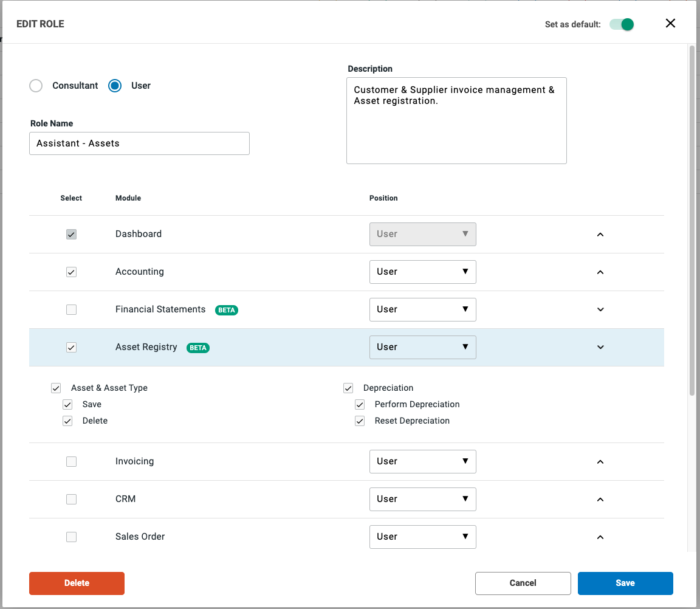Toggle the Set as default switch
This screenshot has height=609, width=700.
click(622, 24)
